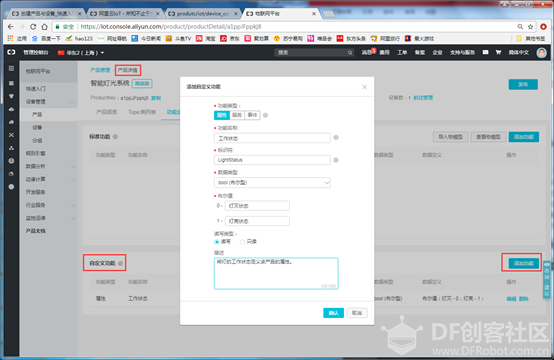
Task: Open the 斗鱼TV bookmark
Action: point(178,38)
